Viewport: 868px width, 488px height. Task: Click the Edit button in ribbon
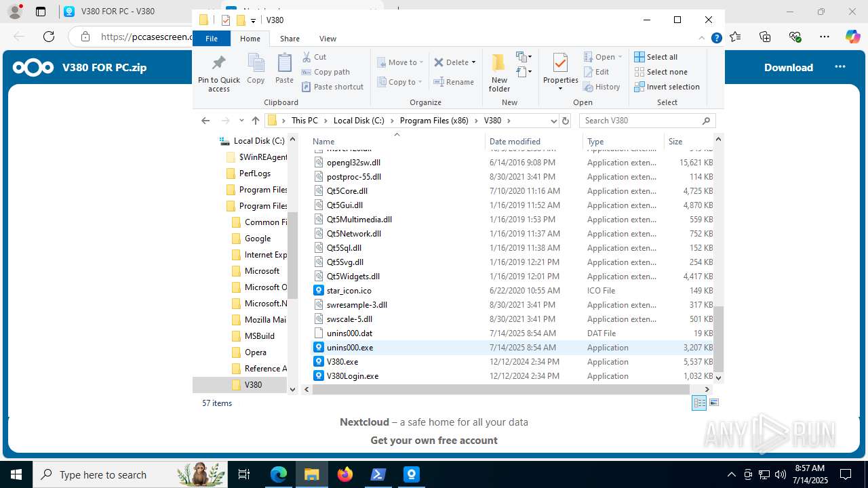click(596, 72)
